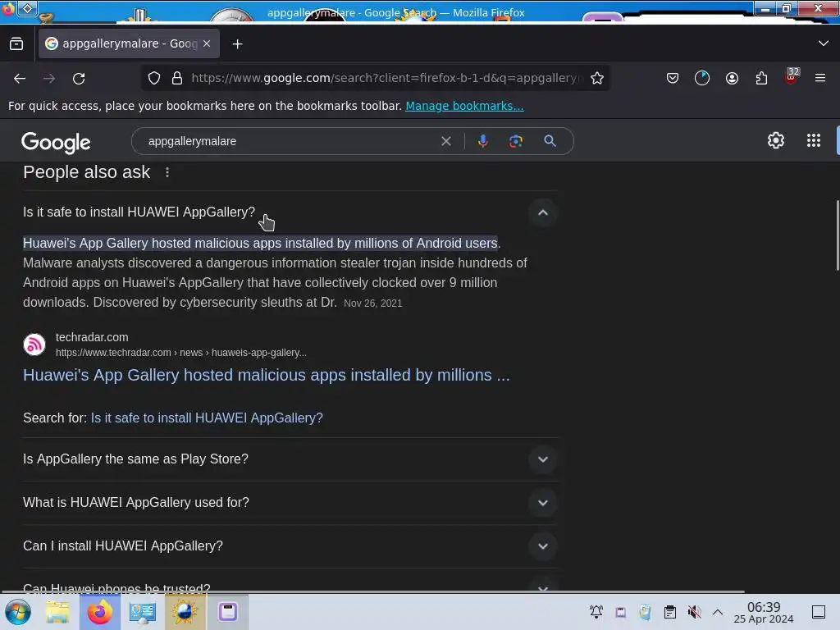This screenshot has width=840, height=630.
Task: Open Save to Pocket icon
Action: [673, 78]
